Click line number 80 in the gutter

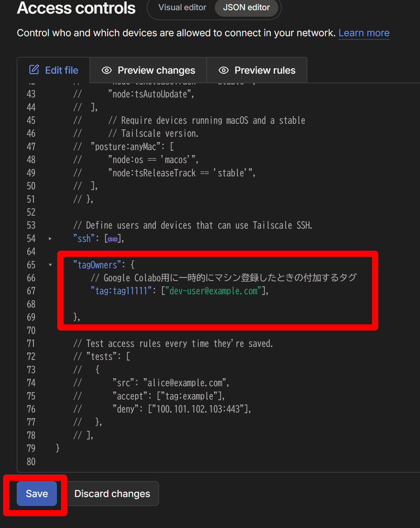click(x=31, y=461)
